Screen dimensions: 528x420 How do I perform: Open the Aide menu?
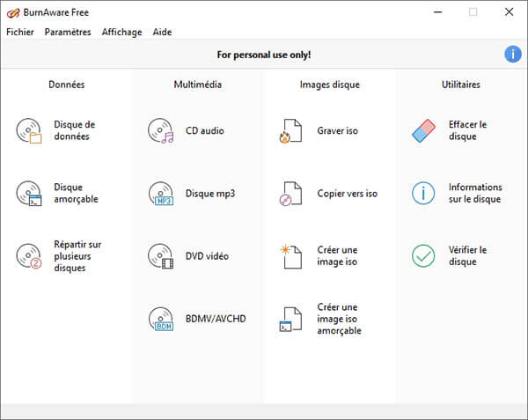pos(162,33)
